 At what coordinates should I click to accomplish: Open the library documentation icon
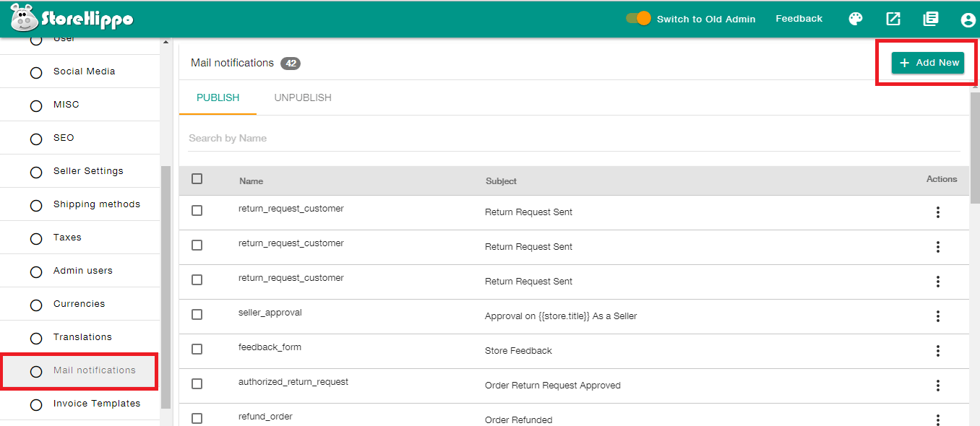[x=931, y=19]
